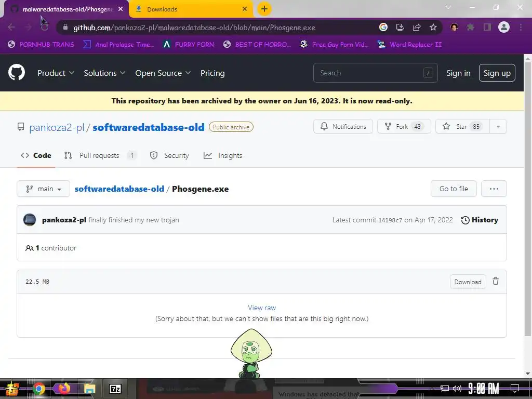Close the Downloads browser tab
This screenshot has width=532, height=399.
[245, 9]
